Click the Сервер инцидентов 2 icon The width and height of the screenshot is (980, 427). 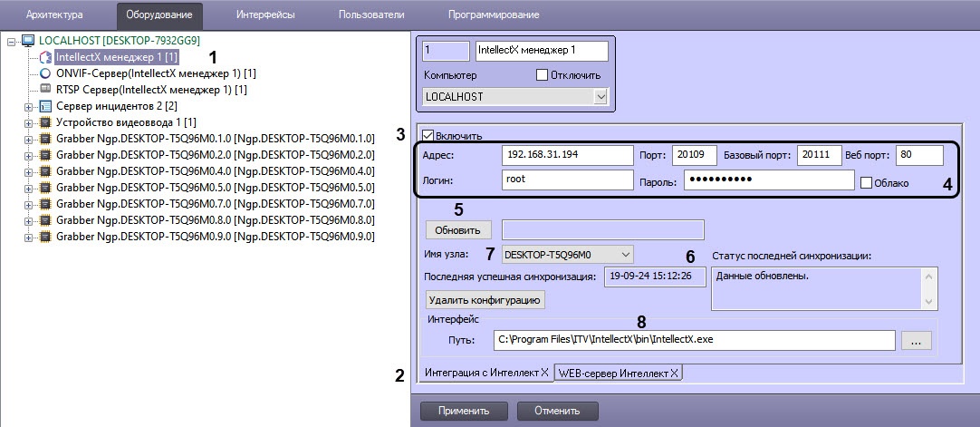[45, 106]
